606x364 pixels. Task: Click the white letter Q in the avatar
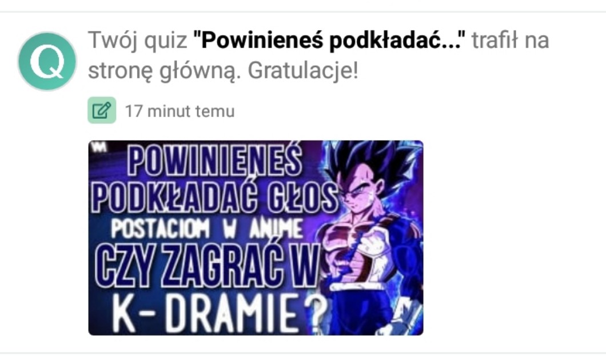click(47, 61)
